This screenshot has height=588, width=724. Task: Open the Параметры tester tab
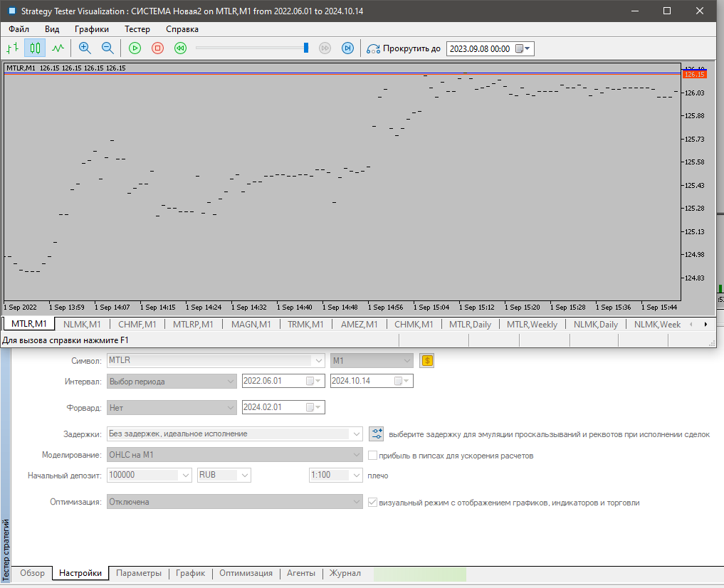click(139, 573)
